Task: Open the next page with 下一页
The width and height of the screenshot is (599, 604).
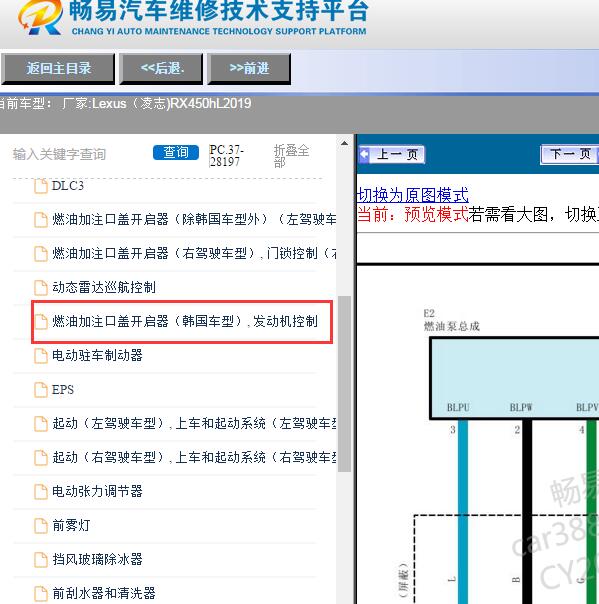Action: click(570, 154)
